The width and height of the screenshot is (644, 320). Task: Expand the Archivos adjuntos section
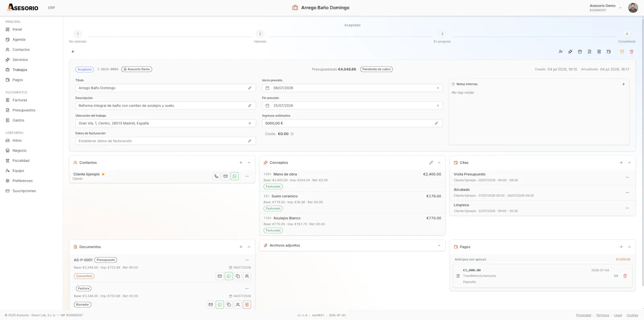pos(439,245)
